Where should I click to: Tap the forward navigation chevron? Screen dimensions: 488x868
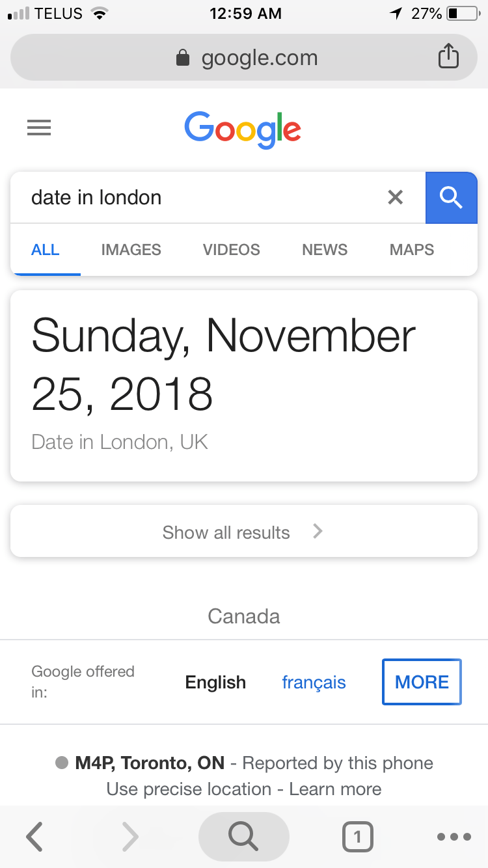pyautogui.click(x=129, y=837)
